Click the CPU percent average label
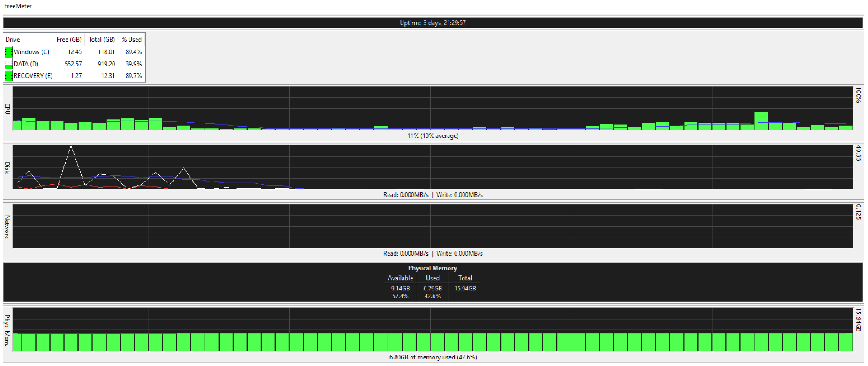The image size is (868, 366). (x=433, y=136)
